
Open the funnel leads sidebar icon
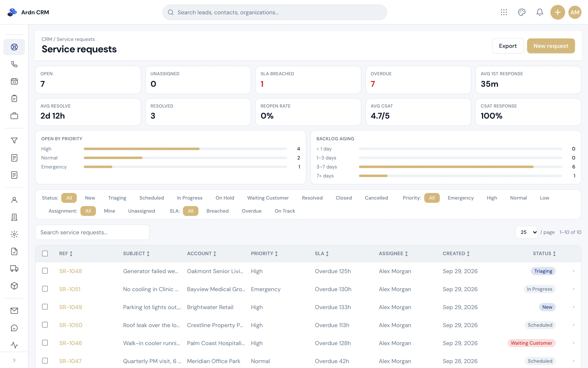click(14, 140)
